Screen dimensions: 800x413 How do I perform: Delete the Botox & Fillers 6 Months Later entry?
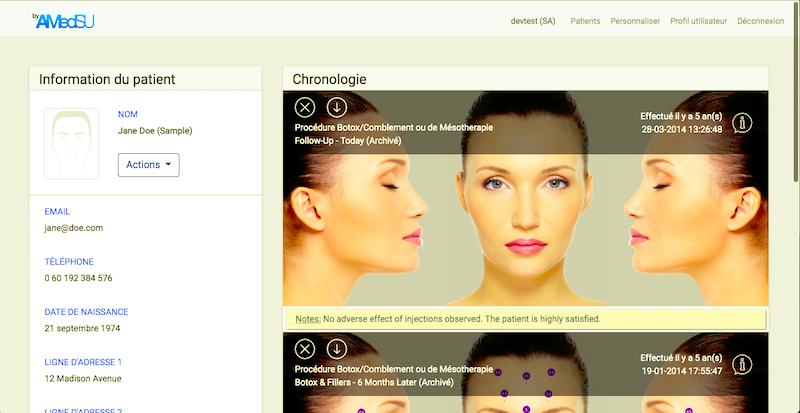pos(305,349)
